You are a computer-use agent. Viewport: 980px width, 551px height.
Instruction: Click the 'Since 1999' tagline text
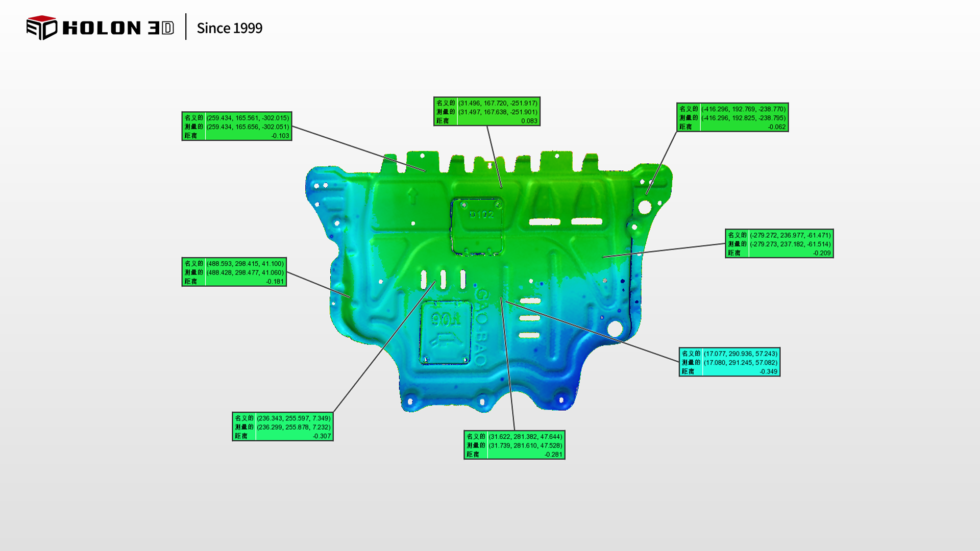pos(229,28)
